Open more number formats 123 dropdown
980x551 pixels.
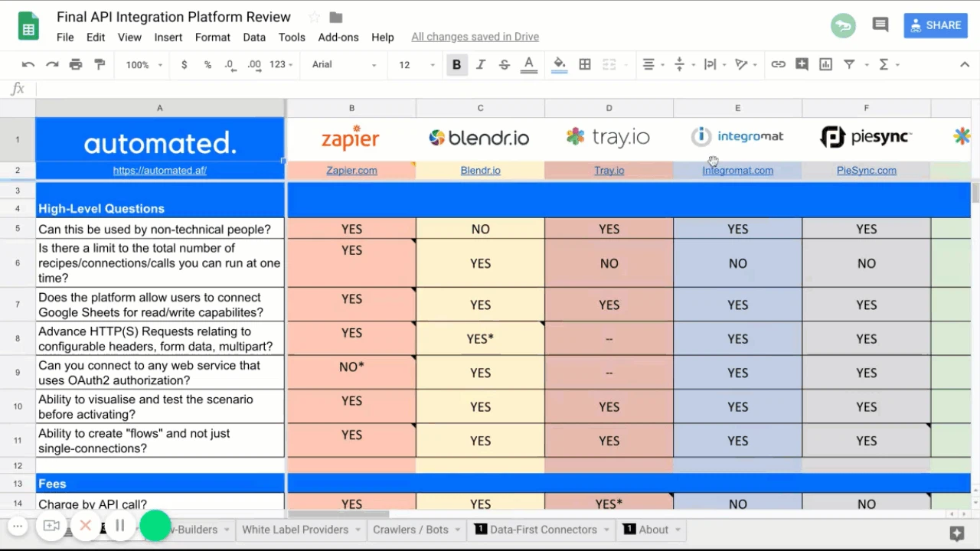click(x=281, y=65)
